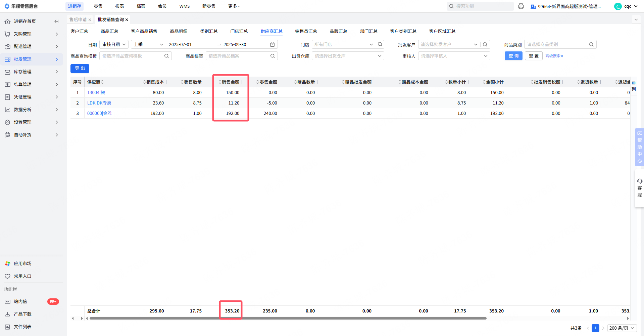Viewport: 644px width, 336px height.
Task: Expand the 自动补货 sidebar chevron
Action: pyautogui.click(x=57, y=135)
